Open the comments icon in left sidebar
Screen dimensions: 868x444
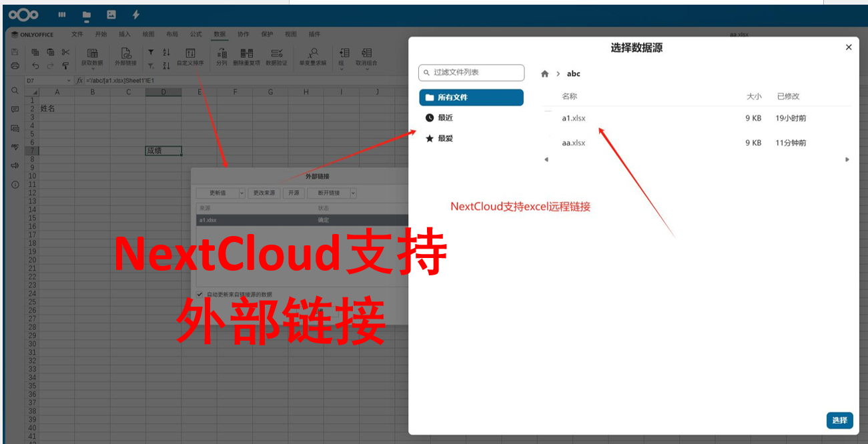(15, 109)
